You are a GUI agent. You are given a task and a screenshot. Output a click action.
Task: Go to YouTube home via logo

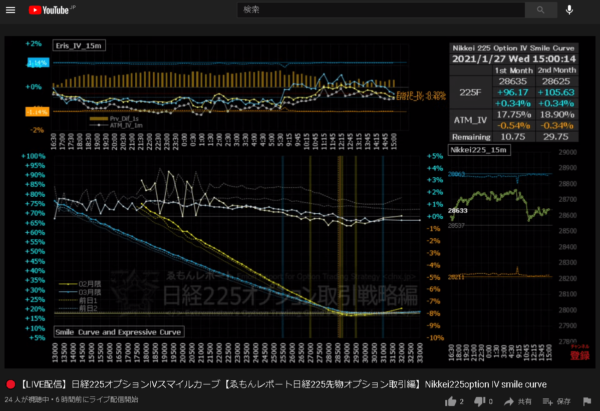click(48, 11)
